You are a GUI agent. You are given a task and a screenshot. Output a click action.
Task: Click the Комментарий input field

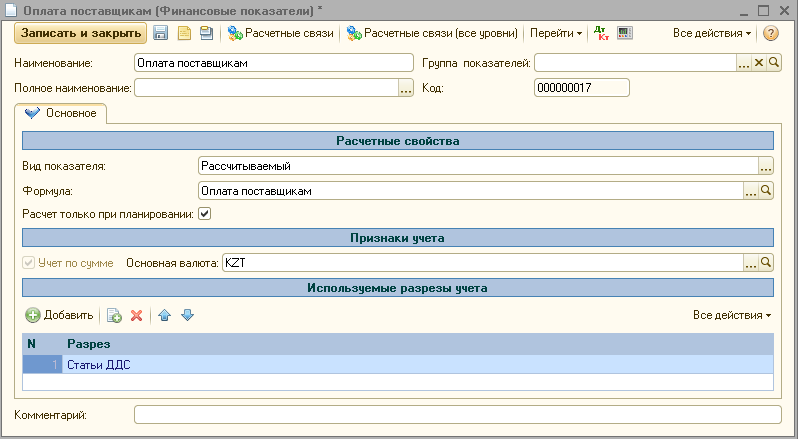[x=457, y=414]
